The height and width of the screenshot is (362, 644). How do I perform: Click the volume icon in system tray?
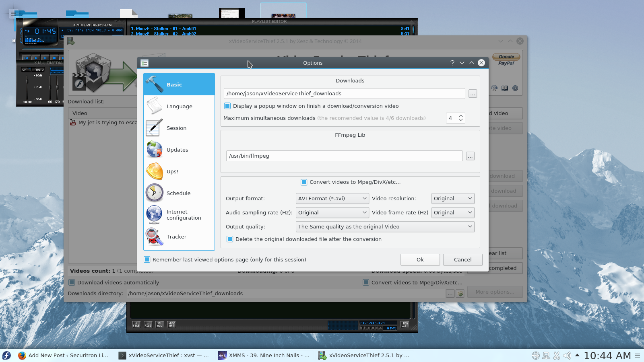pyautogui.click(x=567, y=356)
